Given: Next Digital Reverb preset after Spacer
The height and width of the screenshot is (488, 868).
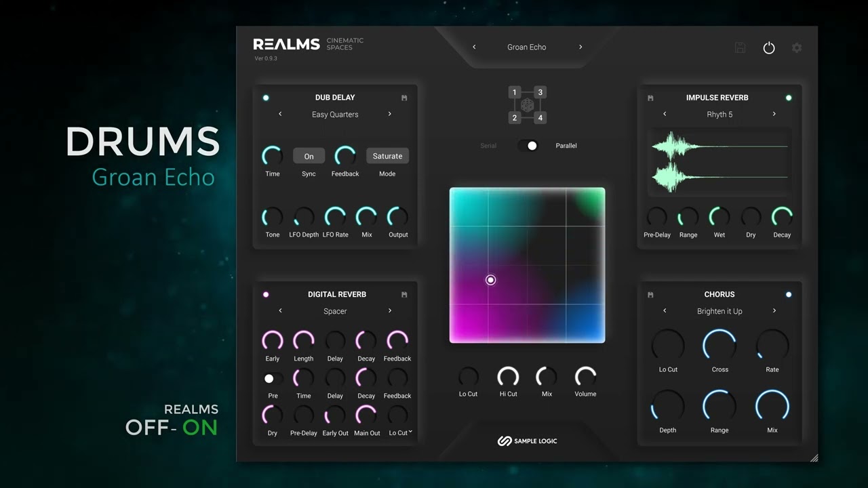Looking at the screenshot, I should tap(390, 310).
